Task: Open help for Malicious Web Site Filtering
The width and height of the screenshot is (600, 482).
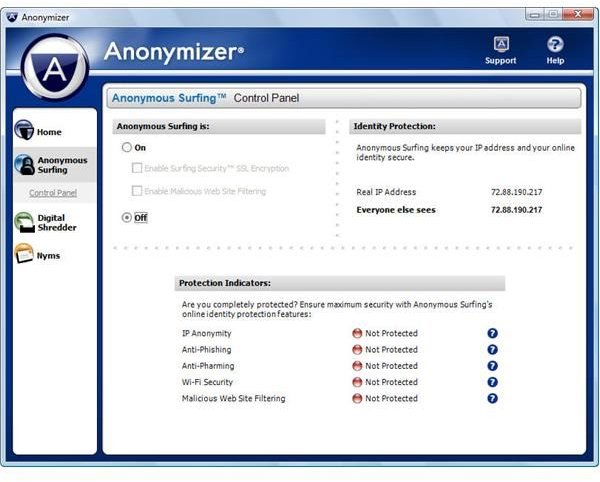Action: click(492, 398)
